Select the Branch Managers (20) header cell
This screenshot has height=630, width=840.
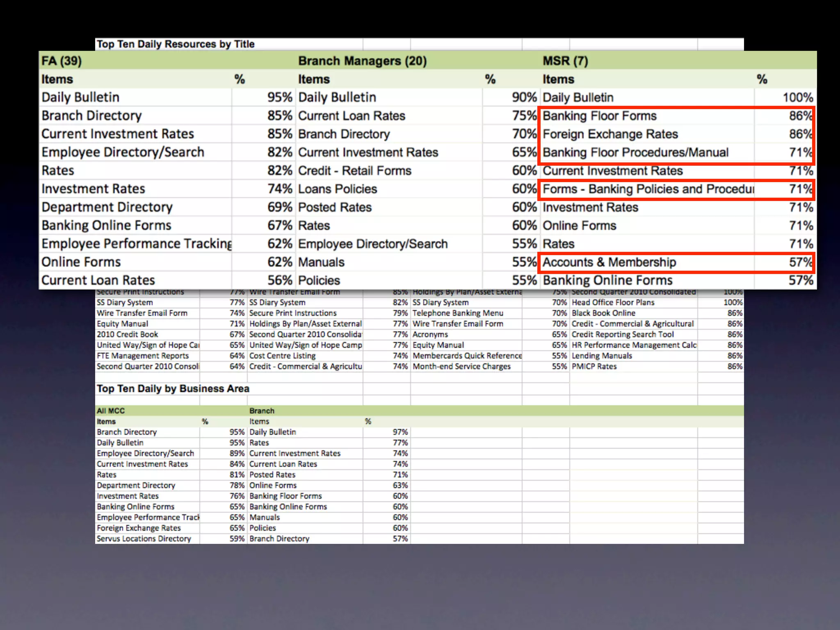362,61
